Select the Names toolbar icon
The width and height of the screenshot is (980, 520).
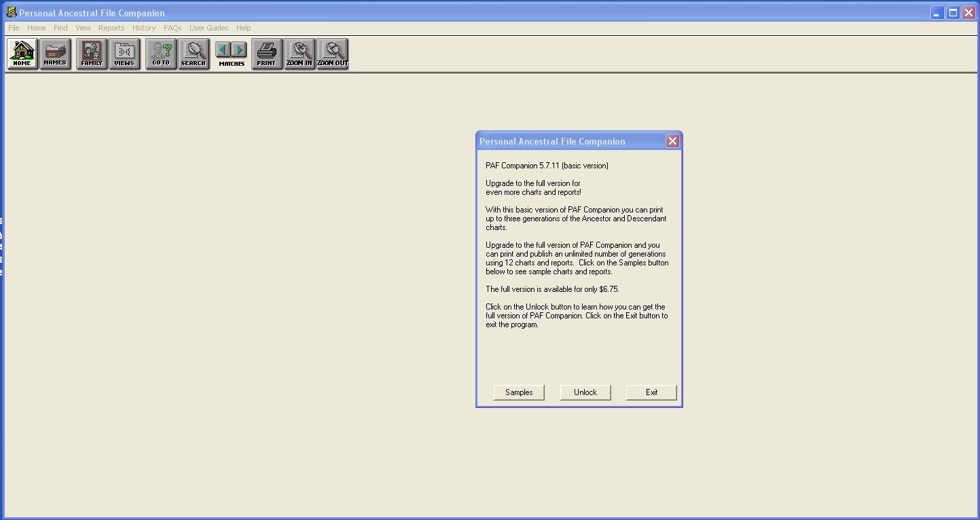pyautogui.click(x=55, y=54)
